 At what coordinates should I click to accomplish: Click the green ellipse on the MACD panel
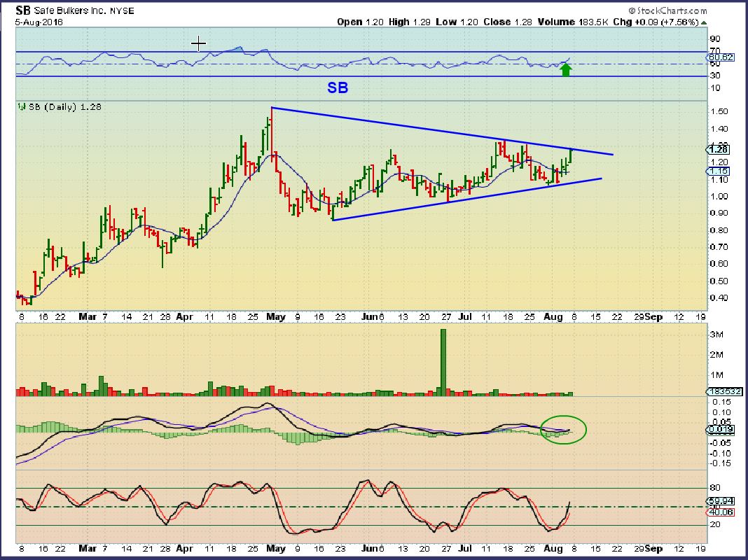pos(564,429)
